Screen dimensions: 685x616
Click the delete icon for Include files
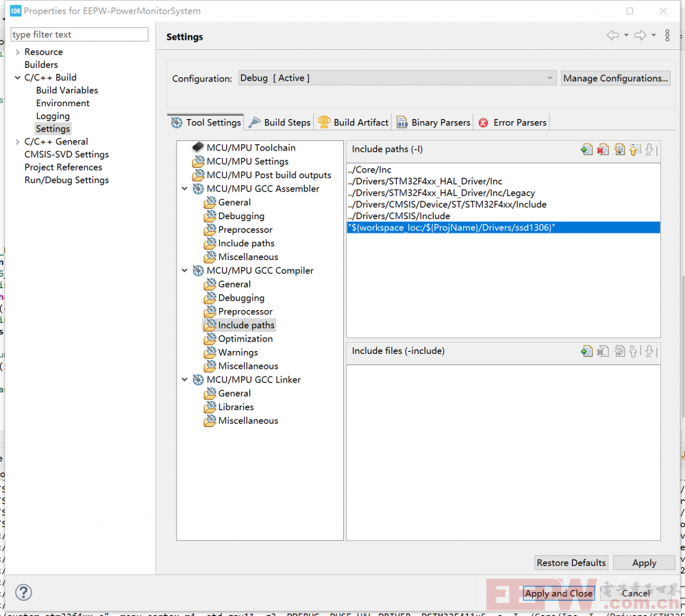(x=603, y=351)
